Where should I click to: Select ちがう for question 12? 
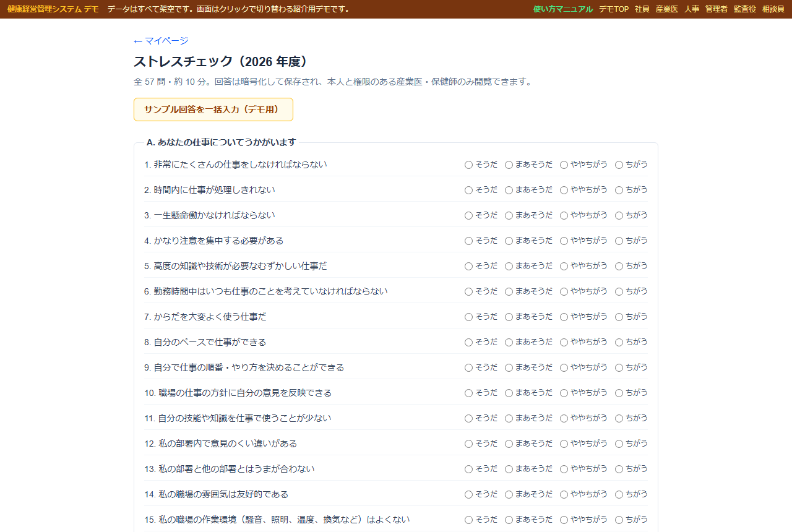(x=619, y=444)
